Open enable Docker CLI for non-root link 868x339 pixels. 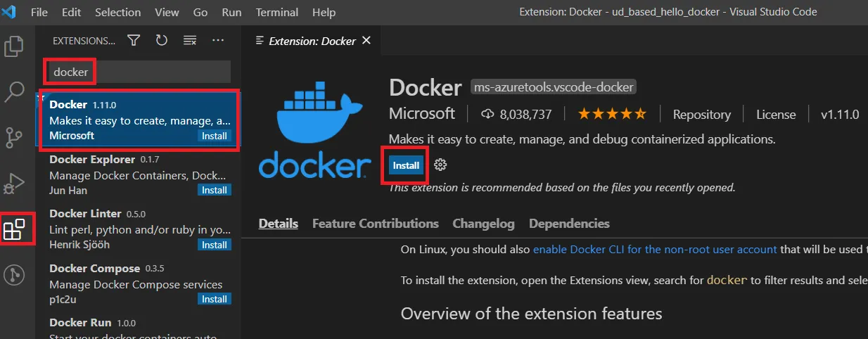click(x=655, y=249)
